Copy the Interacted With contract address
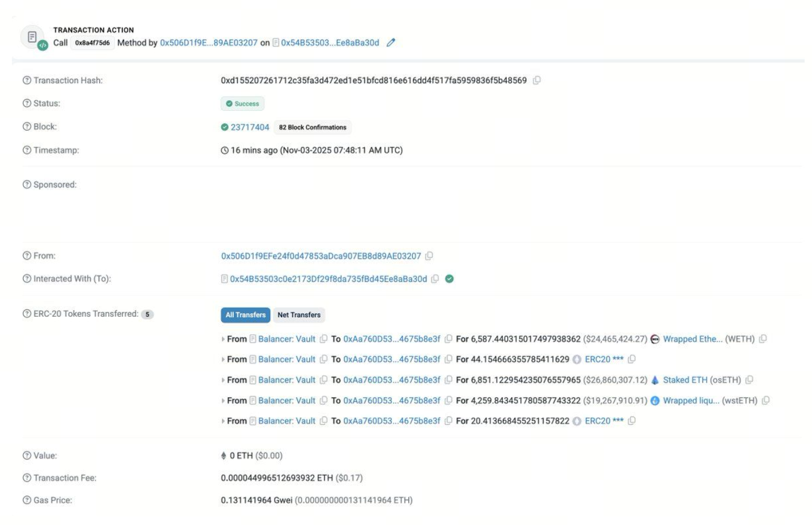This screenshot has height=525, width=812. [x=435, y=279]
